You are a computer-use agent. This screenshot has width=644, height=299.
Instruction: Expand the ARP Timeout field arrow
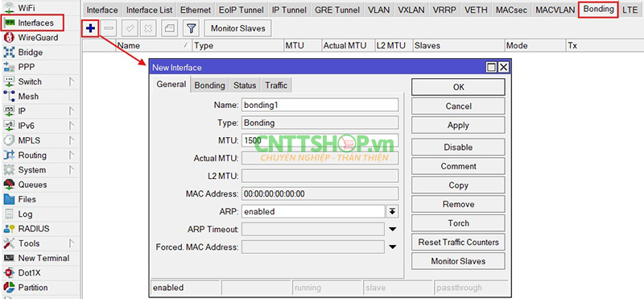pos(392,229)
